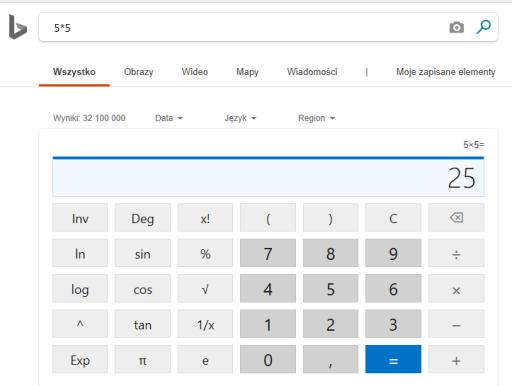Switch to the Obrazy tab
The height and width of the screenshot is (386, 512).
(x=138, y=72)
